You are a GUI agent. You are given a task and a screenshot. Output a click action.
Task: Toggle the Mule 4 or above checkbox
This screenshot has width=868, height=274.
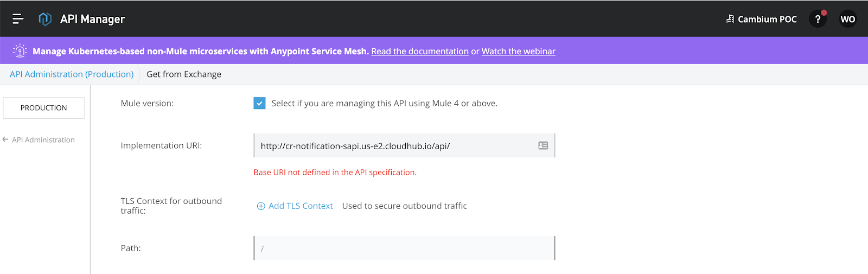[x=259, y=103]
